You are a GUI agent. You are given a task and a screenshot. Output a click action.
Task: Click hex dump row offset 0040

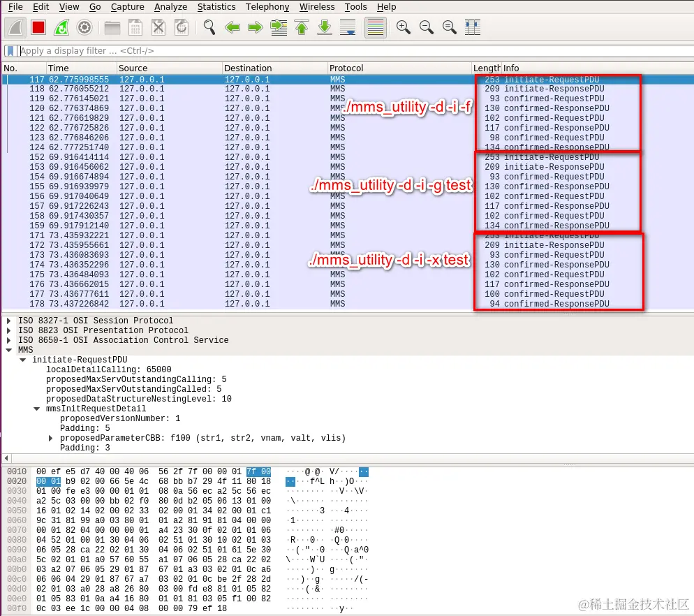pos(17,501)
